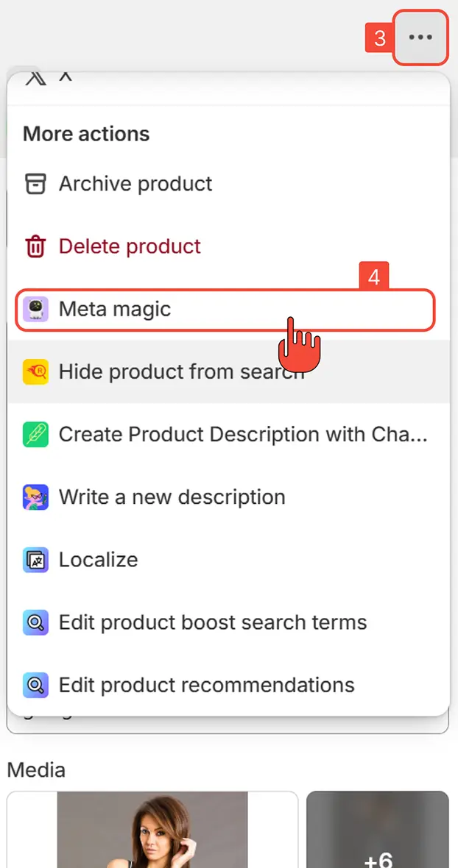Click the Hide product from search rocket icon
This screenshot has width=458, height=868.
click(35, 372)
